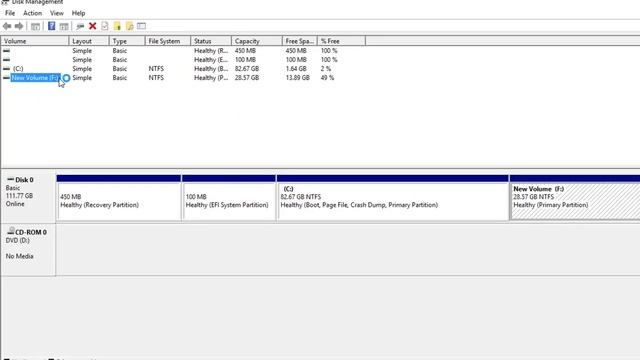The width and height of the screenshot is (640, 360).
Task: Sort by the Capacity column header
Action: [257, 41]
